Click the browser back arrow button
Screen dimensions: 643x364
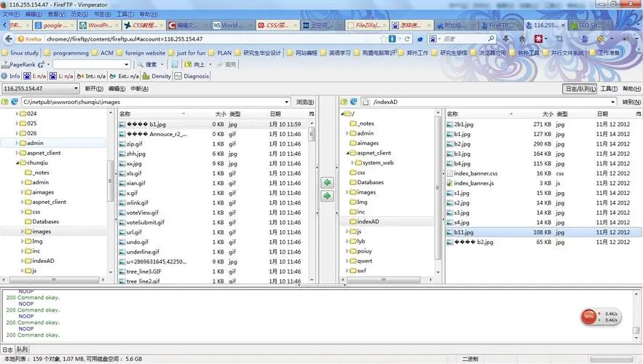pyautogui.click(x=9, y=39)
